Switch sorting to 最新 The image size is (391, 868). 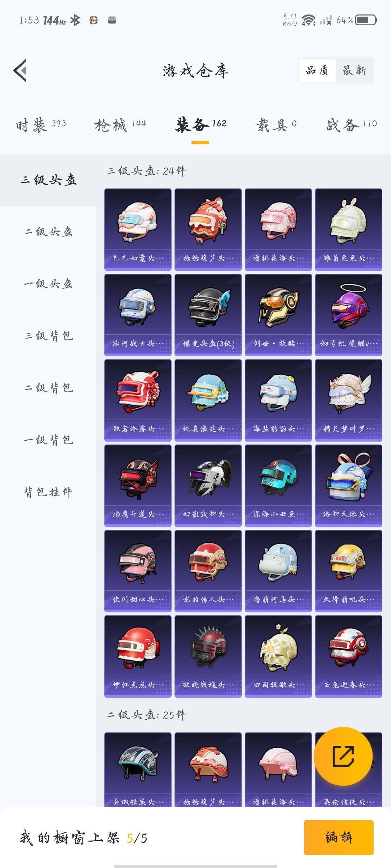click(354, 71)
